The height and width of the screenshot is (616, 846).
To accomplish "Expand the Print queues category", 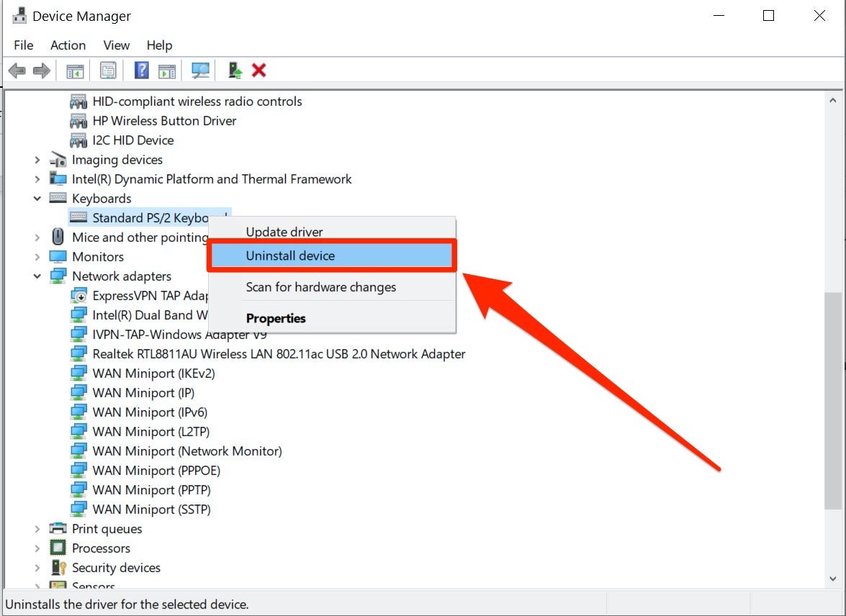I will point(37,529).
